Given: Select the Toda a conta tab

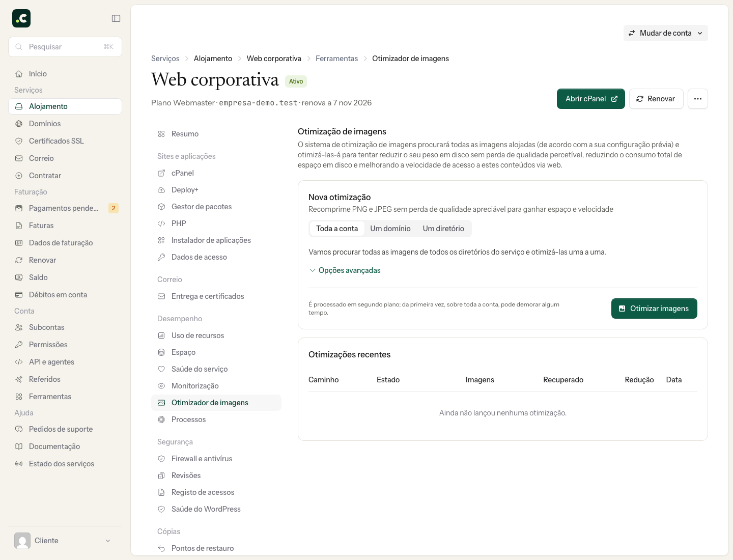Looking at the screenshot, I should pos(337,229).
